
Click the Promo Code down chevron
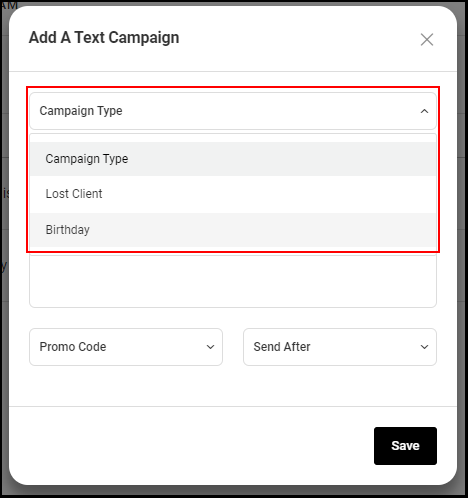click(x=210, y=347)
